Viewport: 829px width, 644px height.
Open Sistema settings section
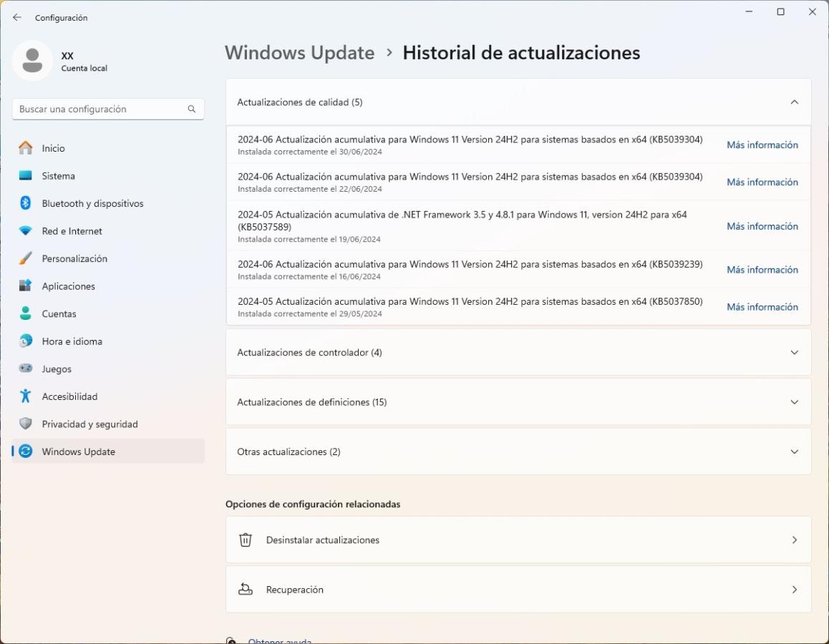(x=108, y=175)
